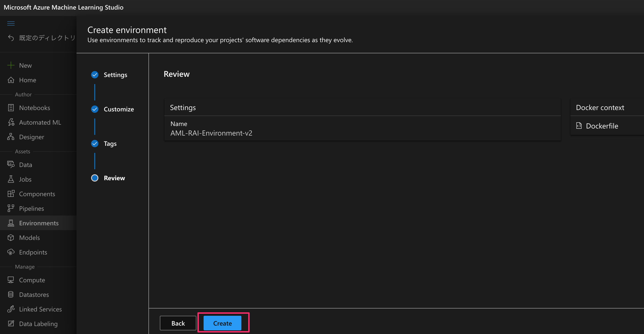Screen dimensions: 644x334
Task: Open Notebooks via its sidebar icon
Action: (x=11, y=108)
